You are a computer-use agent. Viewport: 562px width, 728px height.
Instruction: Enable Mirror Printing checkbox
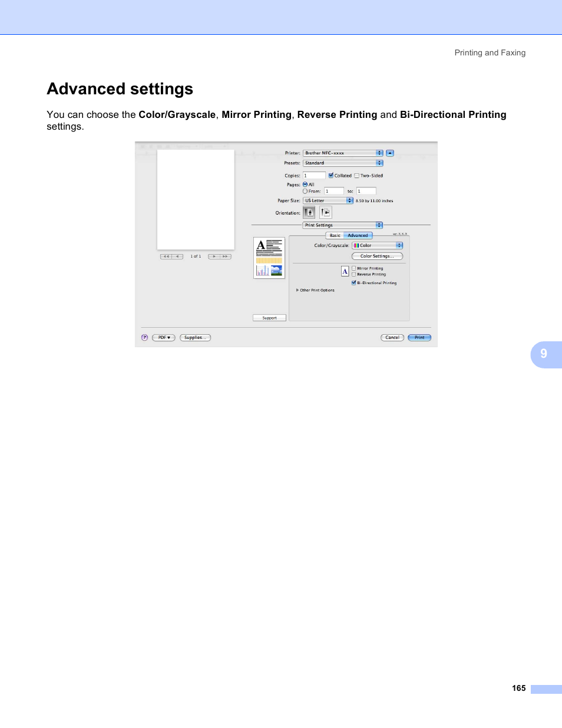point(353,268)
